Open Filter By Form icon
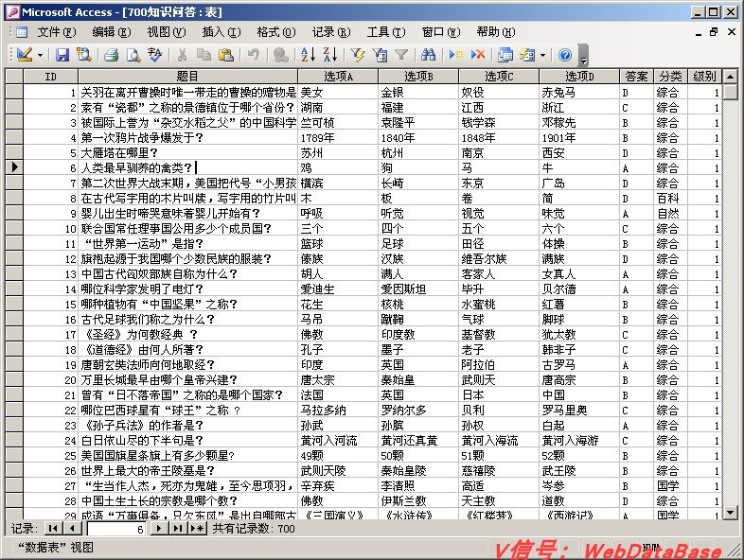The image size is (744, 560). [x=380, y=55]
